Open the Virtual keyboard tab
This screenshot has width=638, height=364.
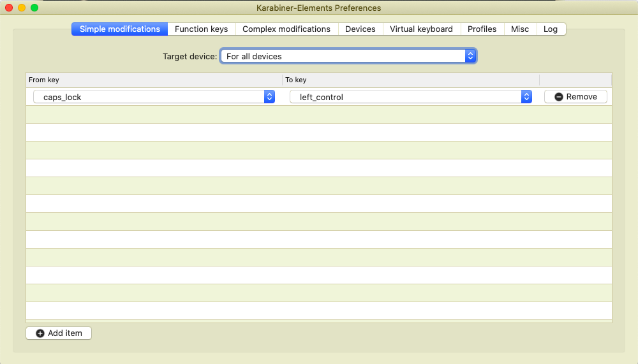point(421,29)
